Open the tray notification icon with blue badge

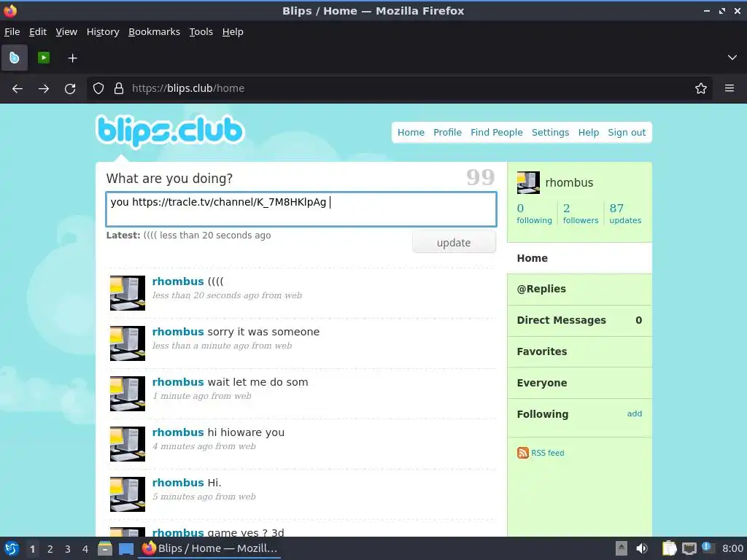pos(708,548)
